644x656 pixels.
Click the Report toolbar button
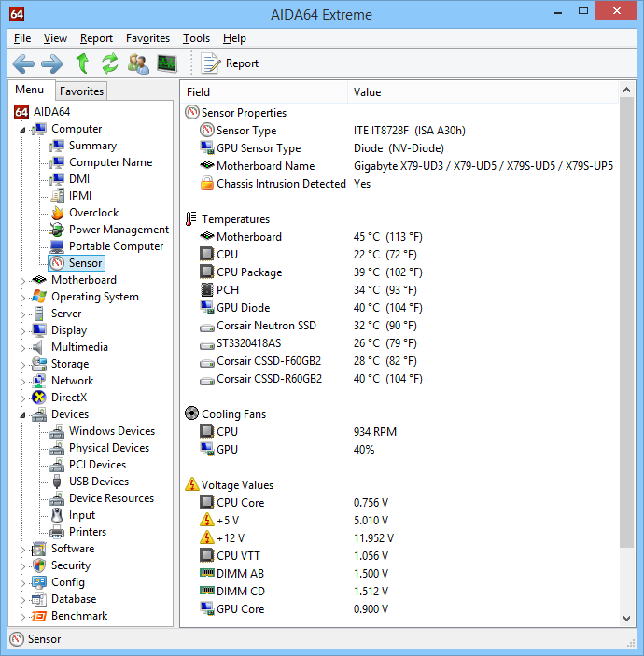click(x=230, y=63)
